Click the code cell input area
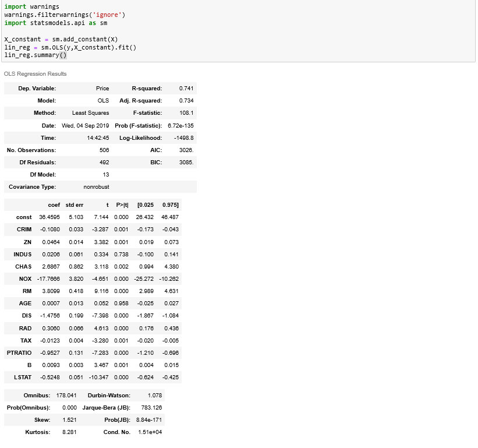Screen dimensions: 478x448 (238, 31)
